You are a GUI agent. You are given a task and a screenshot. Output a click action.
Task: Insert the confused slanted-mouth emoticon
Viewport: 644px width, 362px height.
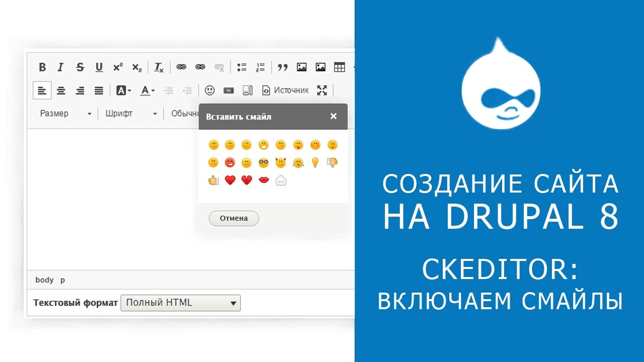point(281,145)
